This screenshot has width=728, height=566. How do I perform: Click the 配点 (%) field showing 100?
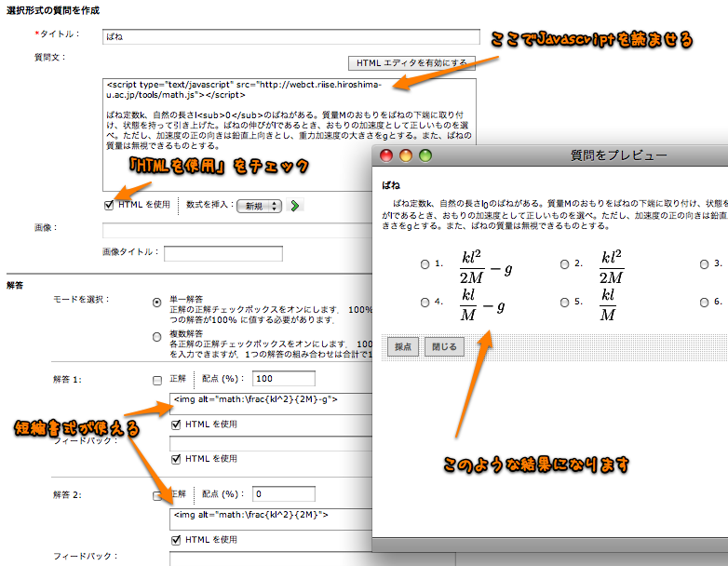click(x=284, y=378)
